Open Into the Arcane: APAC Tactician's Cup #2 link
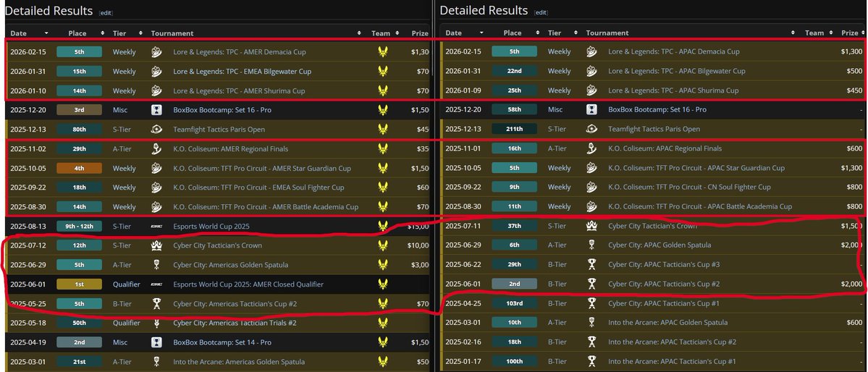The width and height of the screenshot is (868, 372). (672, 342)
